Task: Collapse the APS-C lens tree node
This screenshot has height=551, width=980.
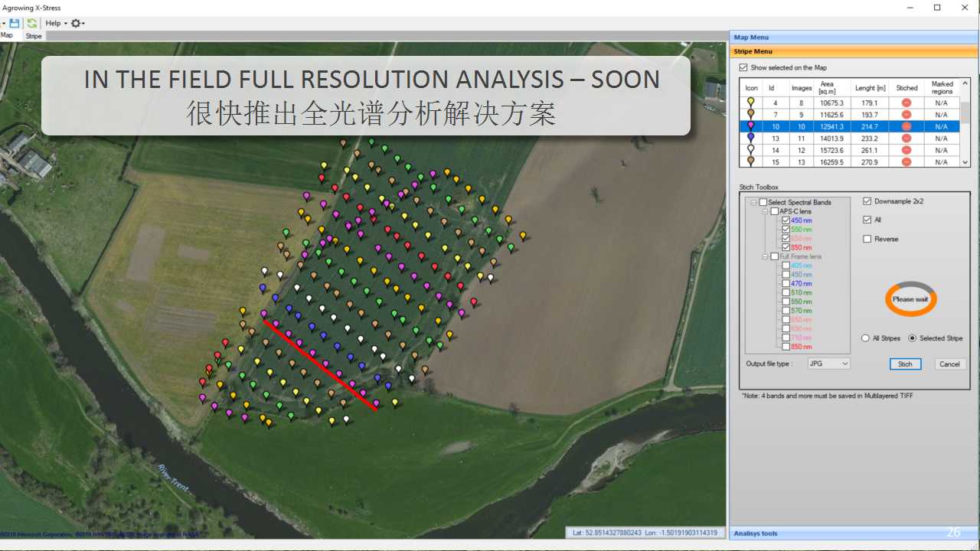Action: [764, 211]
